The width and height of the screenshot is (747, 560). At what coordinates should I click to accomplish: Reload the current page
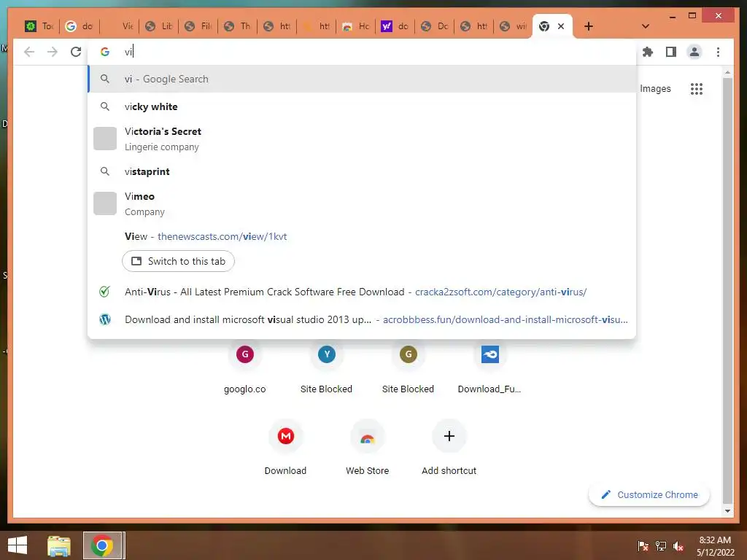coord(76,52)
